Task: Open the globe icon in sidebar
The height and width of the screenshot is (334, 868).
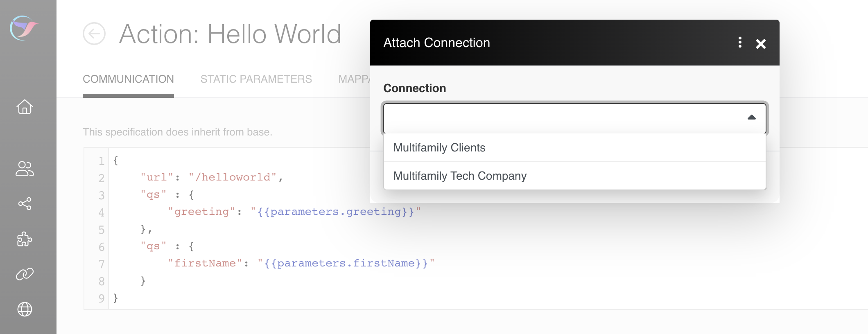Action: [25, 309]
